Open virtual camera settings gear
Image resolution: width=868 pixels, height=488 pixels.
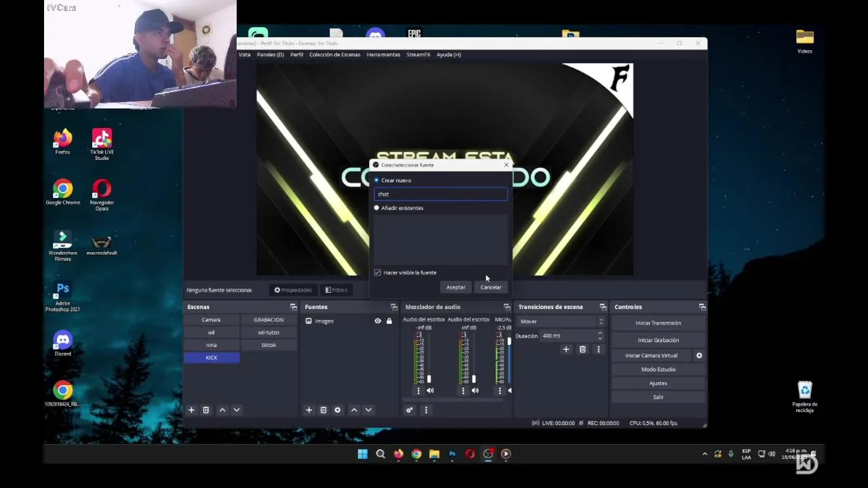pyautogui.click(x=699, y=355)
